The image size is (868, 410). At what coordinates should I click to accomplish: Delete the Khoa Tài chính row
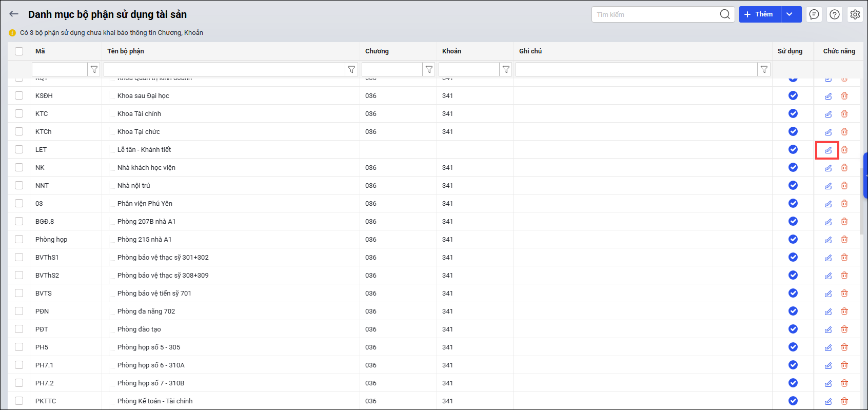pyautogui.click(x=844, y=114)
